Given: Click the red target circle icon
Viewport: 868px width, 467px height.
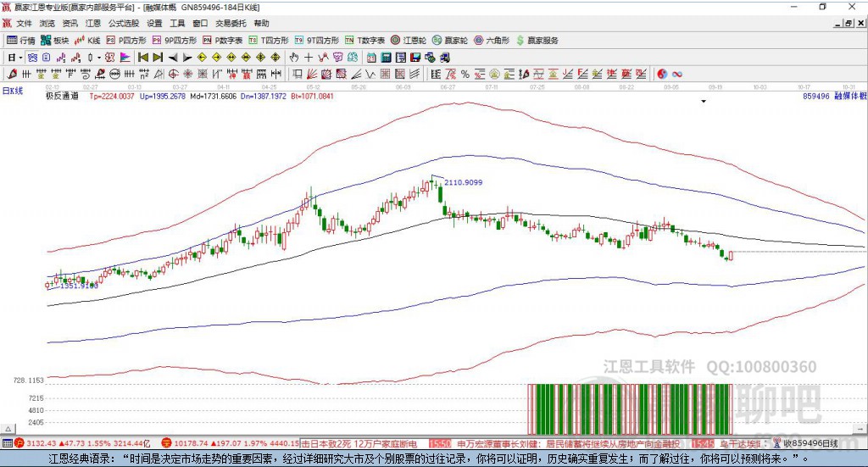Looking at the screenshot, I should coord(173,74).
